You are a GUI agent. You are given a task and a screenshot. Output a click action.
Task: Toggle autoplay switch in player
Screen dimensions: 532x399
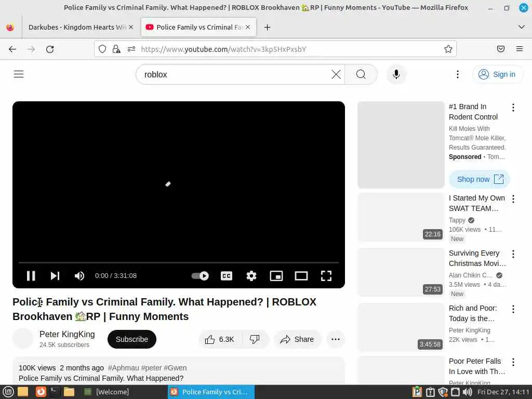pyautogui.click(x=200, y=276)
